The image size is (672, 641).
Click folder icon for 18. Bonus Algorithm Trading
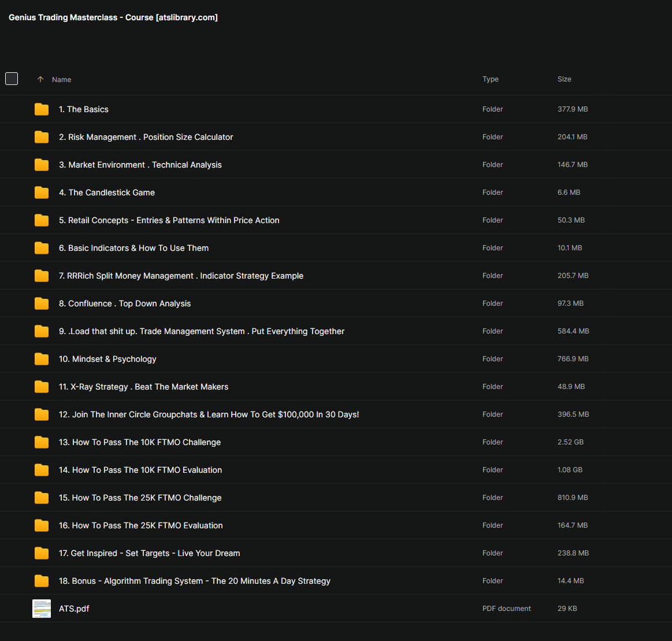42,581
